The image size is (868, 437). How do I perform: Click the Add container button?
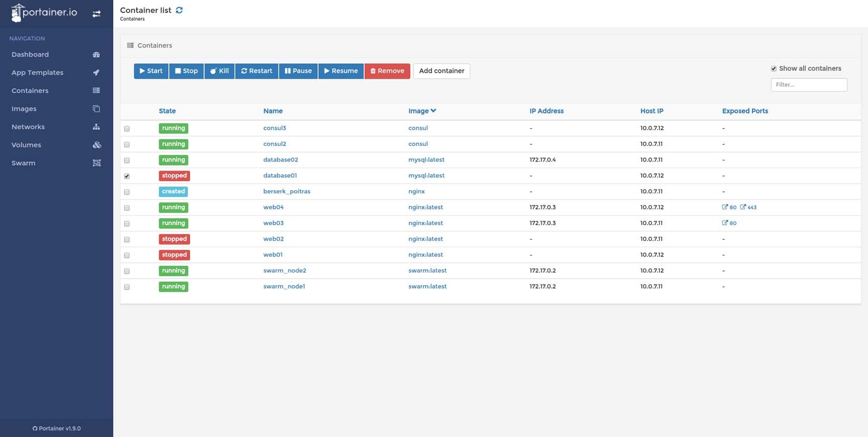coord(442,71)
